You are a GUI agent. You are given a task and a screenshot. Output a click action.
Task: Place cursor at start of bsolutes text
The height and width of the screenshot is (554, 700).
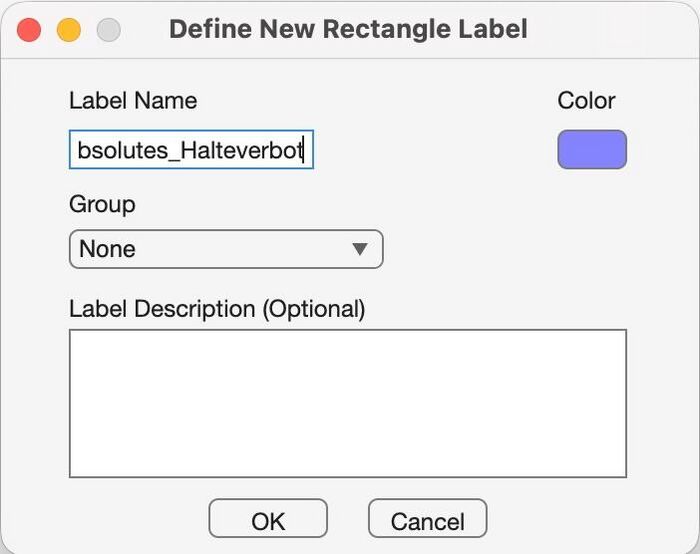tap(78, 151)
